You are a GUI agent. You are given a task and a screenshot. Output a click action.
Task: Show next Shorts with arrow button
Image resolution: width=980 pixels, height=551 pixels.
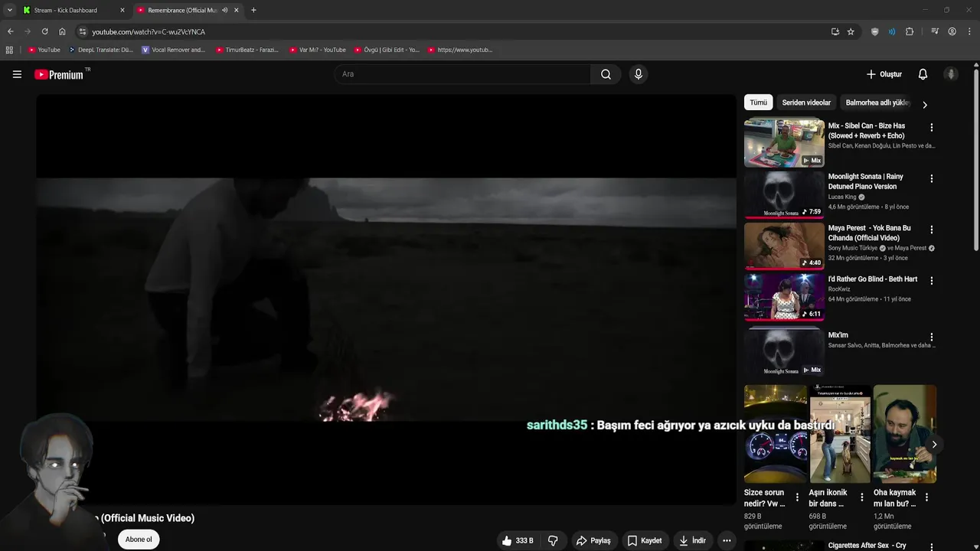point(934,445)
